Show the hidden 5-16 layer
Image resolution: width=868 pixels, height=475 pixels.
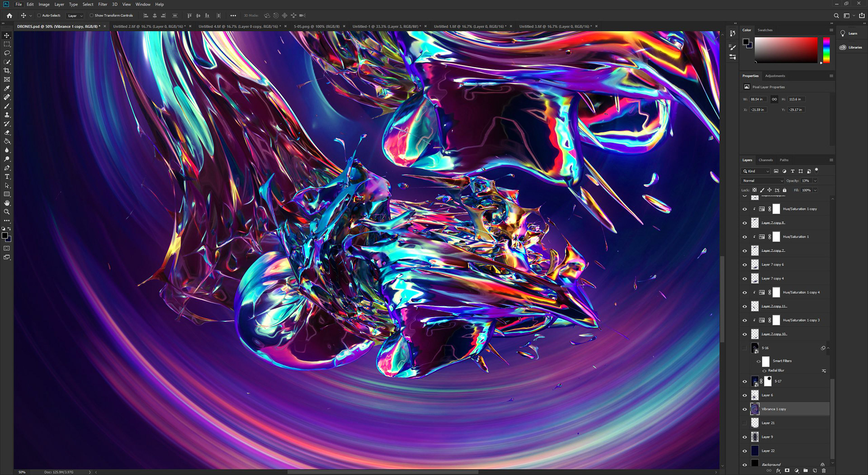pos(745,348)
